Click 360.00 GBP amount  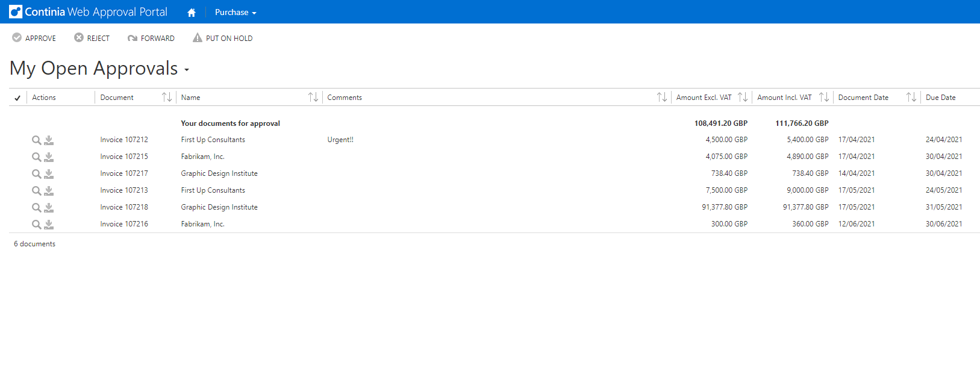click(x=810, y=224)
